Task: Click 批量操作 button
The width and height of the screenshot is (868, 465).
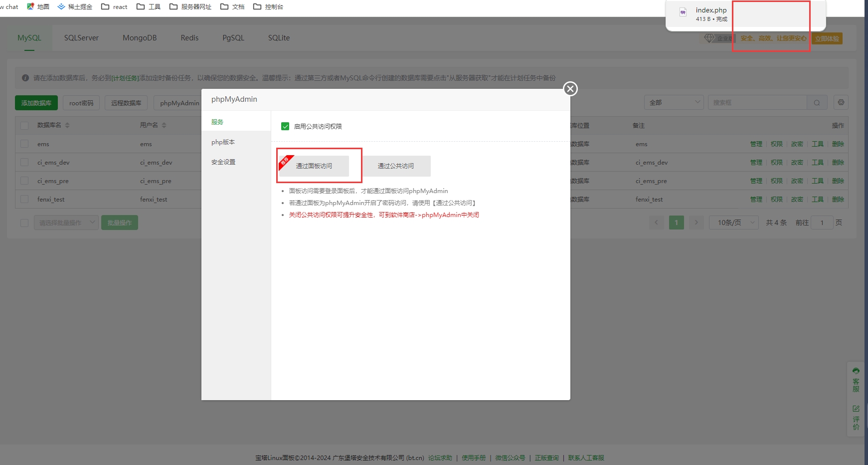Action: point(120,223)
